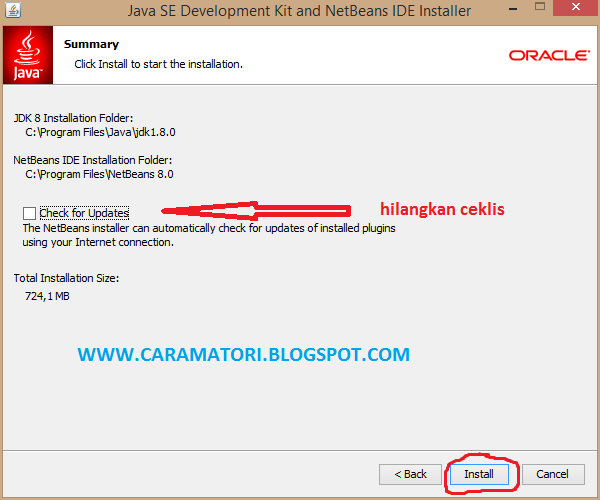This screenshot has width=600, height=500.
Task: Minimize the installer window
Action: click(513, 8)
